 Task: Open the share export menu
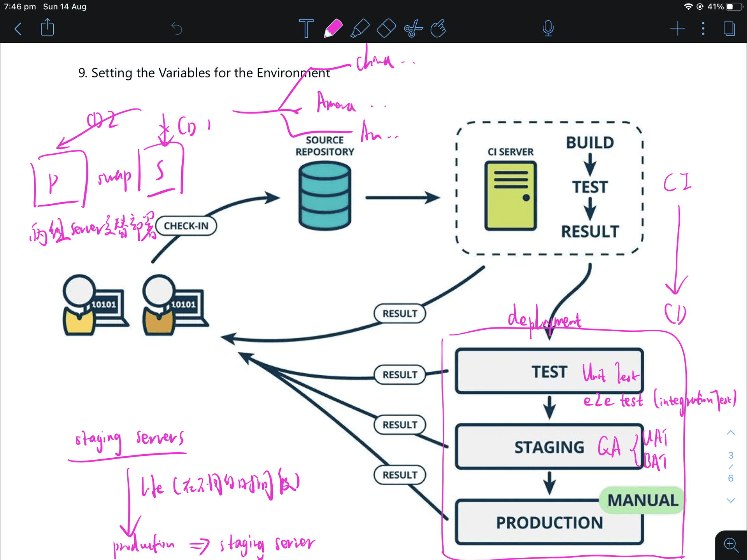point(47,28)
